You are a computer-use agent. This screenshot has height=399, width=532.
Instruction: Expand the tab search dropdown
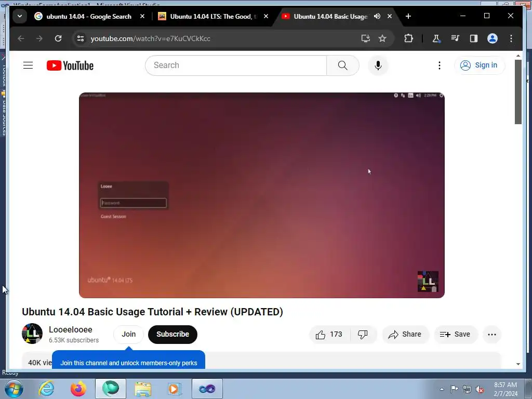tap(20, 16)
